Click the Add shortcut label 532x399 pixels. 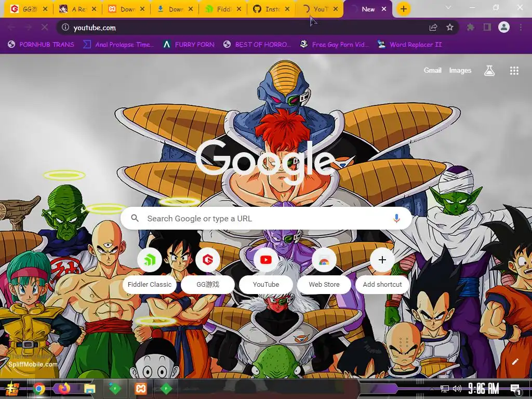pyautogui.click(x=382, y=284)
